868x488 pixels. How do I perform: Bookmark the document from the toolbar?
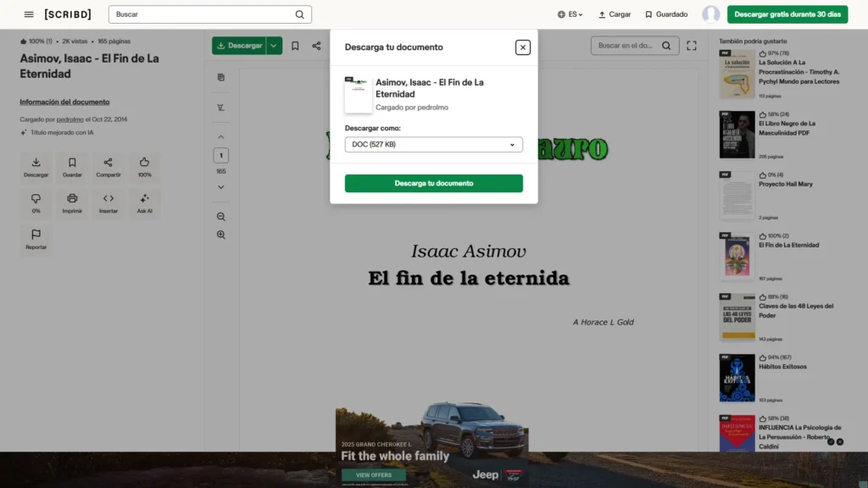295,46
